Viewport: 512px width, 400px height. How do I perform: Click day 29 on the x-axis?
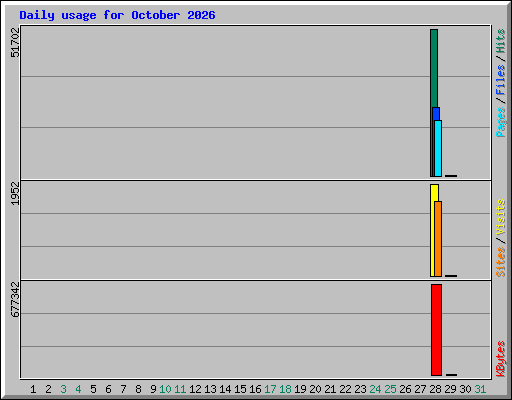[x=450, y=389]
